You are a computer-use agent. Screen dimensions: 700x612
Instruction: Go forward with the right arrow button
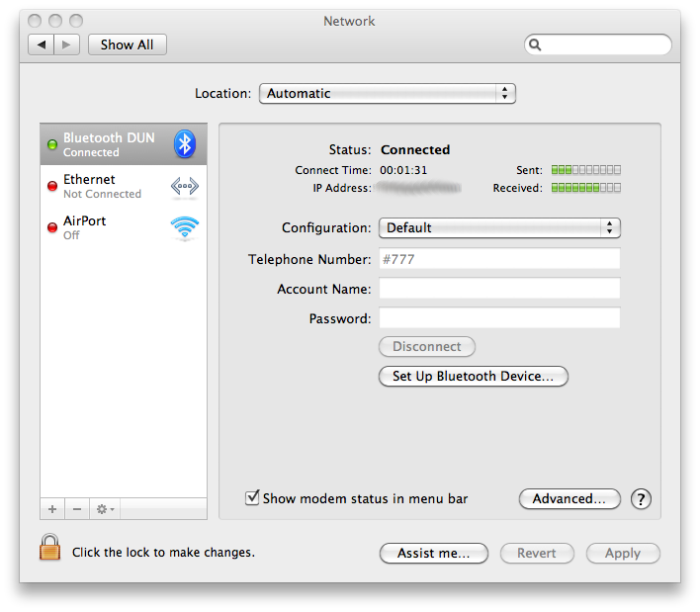coord(67,44)
